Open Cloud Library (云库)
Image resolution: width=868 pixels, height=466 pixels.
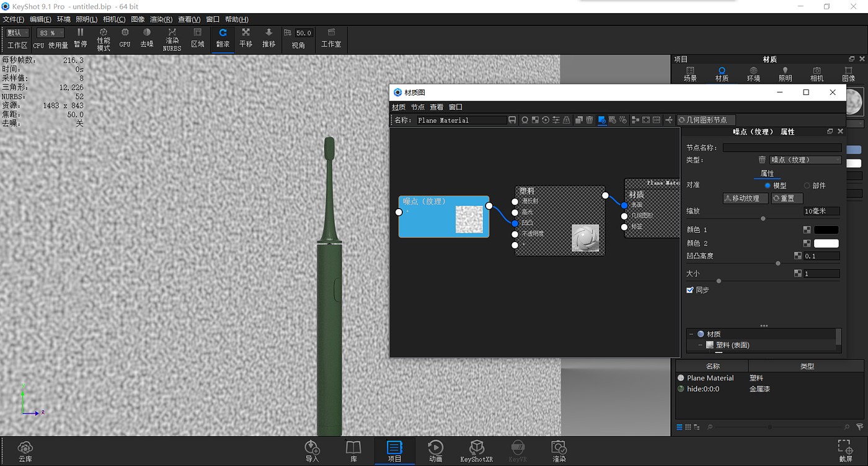(x=25, y=451)
